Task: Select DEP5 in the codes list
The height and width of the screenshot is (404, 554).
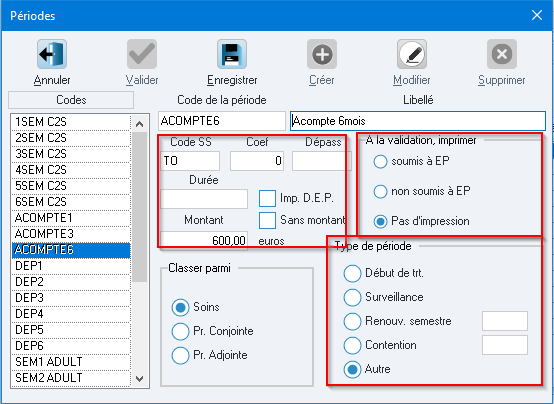Action: pyautogui.click(x=71, y=330)
